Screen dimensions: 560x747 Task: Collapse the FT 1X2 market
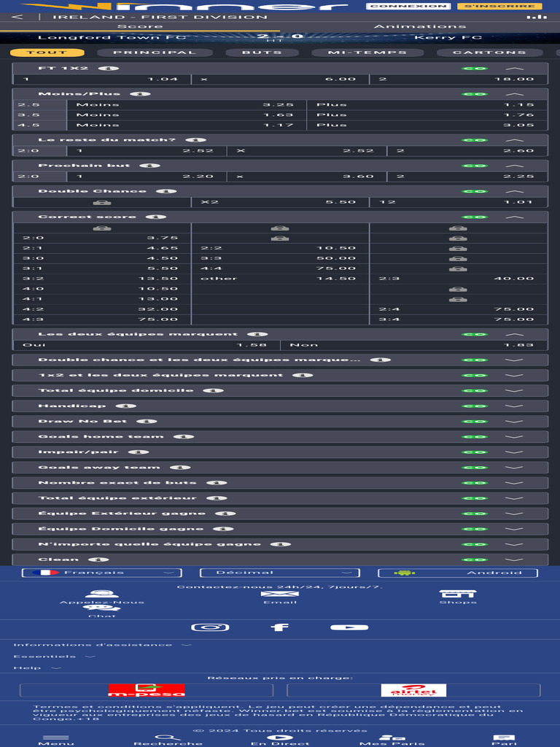click(514, 69)
